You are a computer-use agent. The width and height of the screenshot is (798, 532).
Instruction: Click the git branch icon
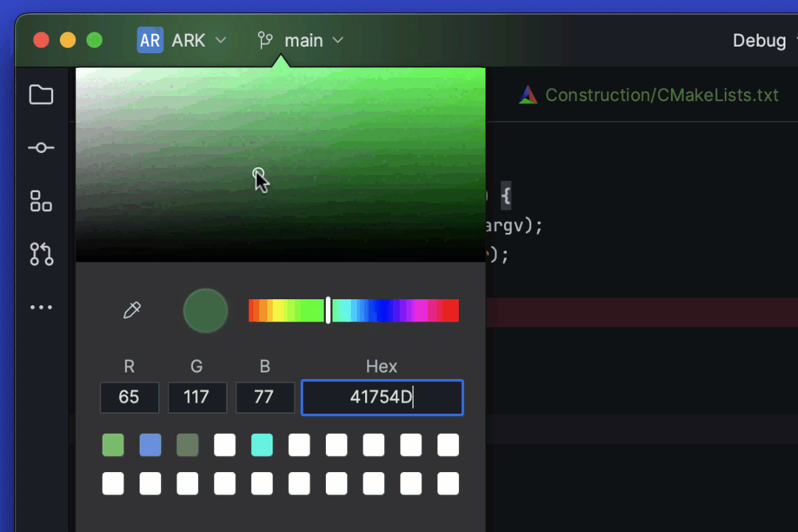tap(265, 40)
